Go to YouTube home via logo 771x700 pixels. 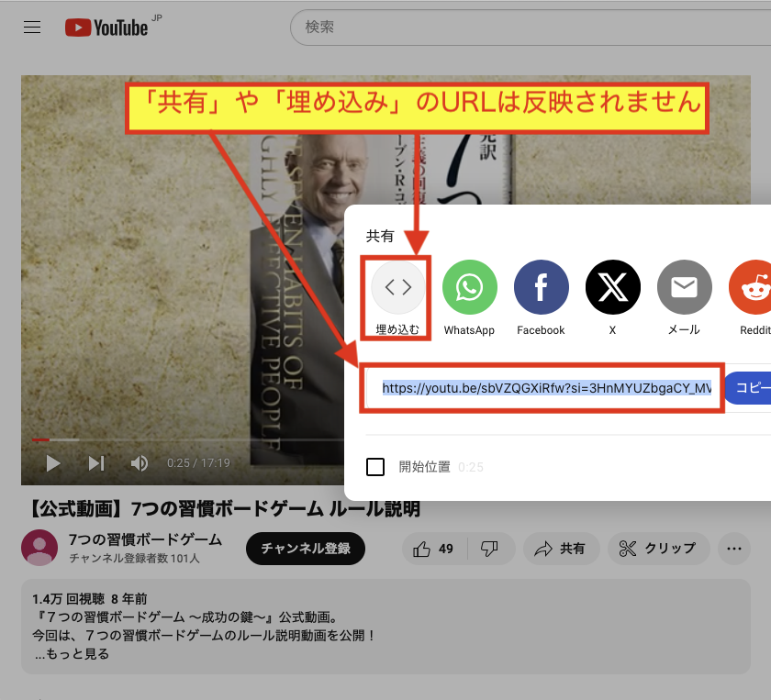pyautogui.click(x=106, y=28)
